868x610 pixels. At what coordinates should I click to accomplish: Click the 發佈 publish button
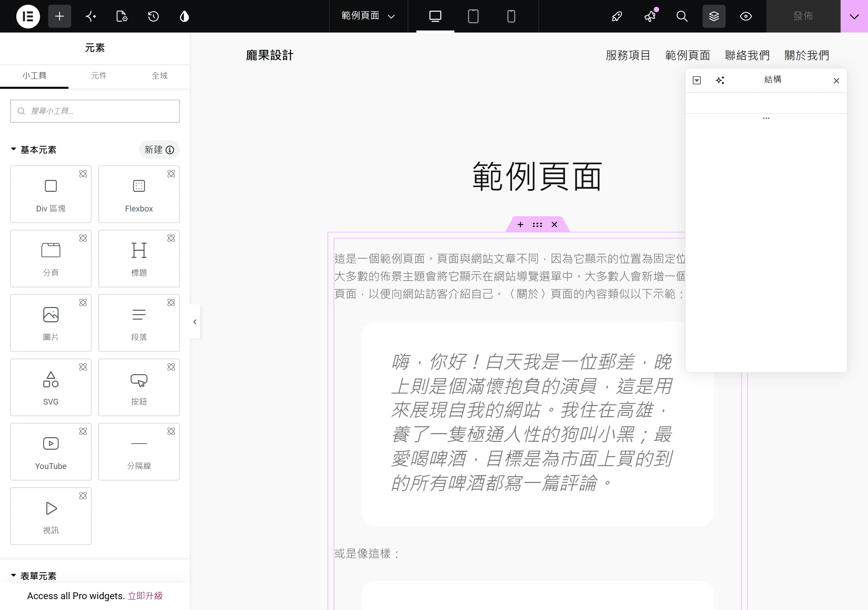[803, 16]
